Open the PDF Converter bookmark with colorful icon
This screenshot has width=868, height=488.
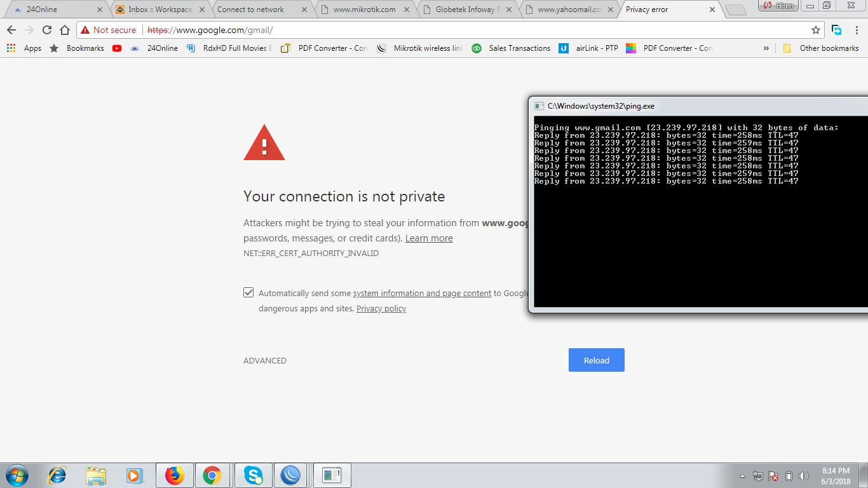[669, 48]
